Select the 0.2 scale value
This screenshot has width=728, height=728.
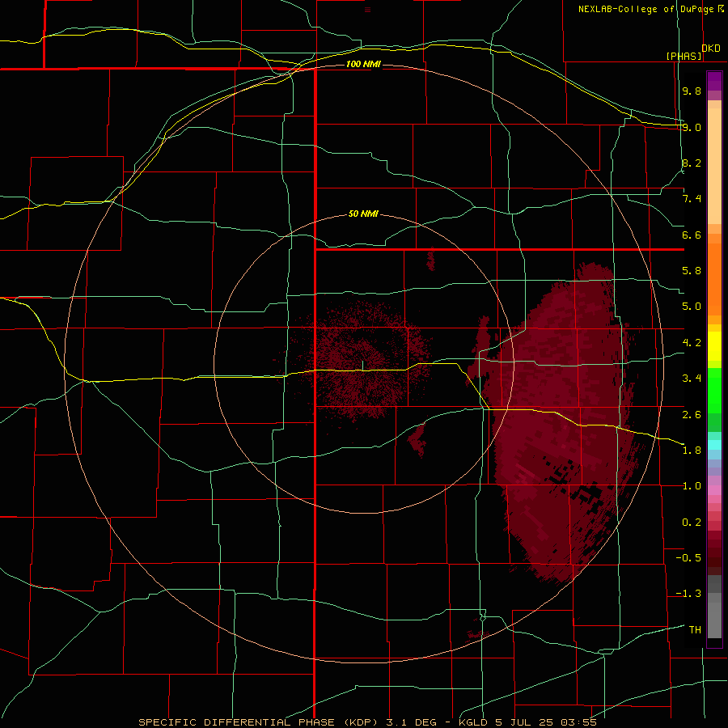(x=692, y=523)
